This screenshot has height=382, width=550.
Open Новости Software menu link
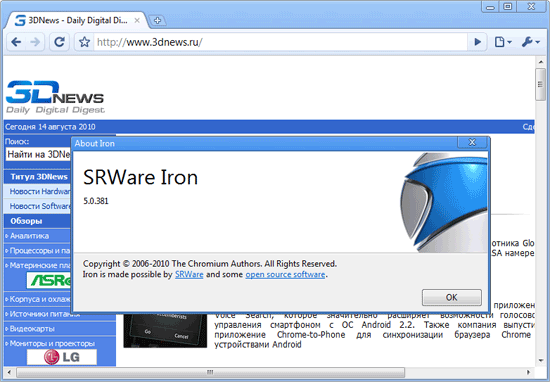(40, 206)
